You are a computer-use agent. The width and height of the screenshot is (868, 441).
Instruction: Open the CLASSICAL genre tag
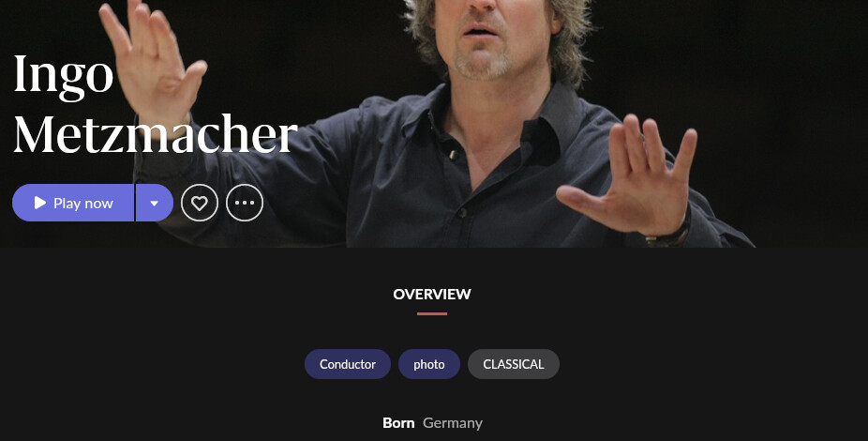[x=513, y=364]
